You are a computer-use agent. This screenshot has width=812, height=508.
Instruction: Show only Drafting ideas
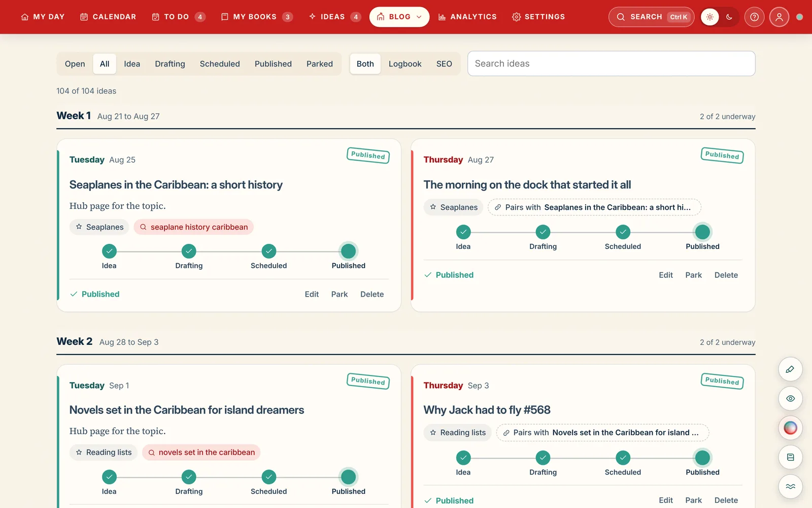point(170,64)
